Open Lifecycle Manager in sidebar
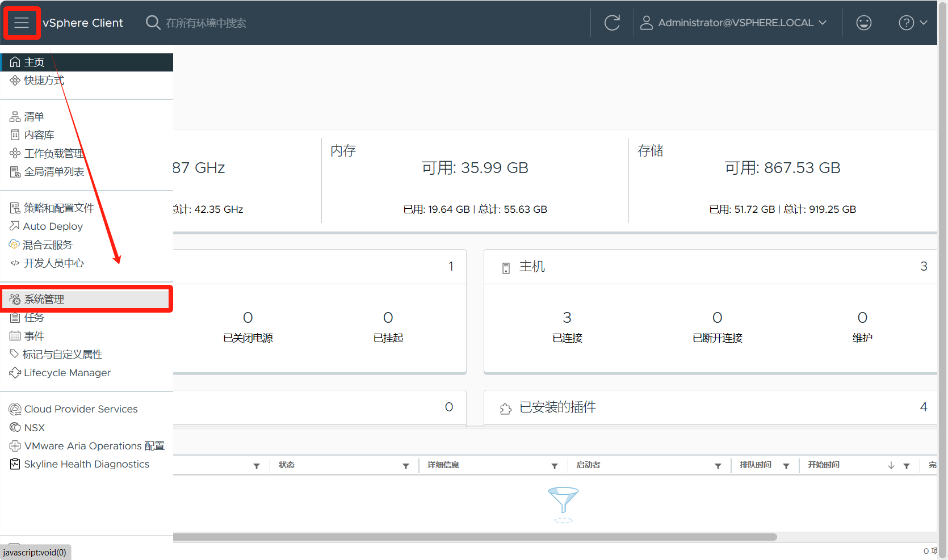The height and width of the screenshot is (560, 948). [x=67, y=373]
